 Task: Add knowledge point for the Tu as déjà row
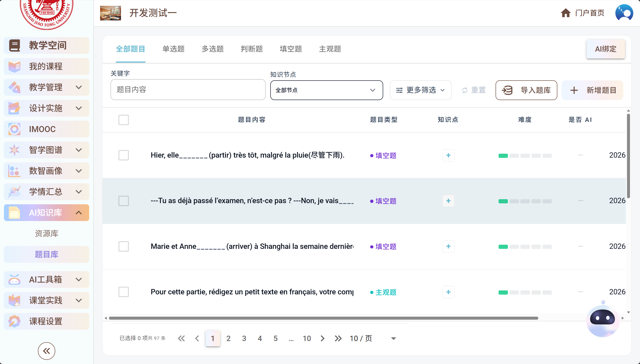448,201
